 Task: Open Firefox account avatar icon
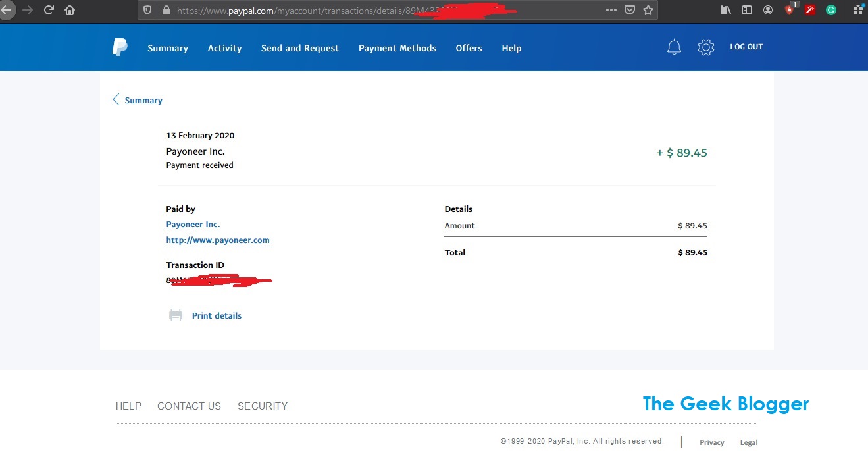(x=768, y=10)
